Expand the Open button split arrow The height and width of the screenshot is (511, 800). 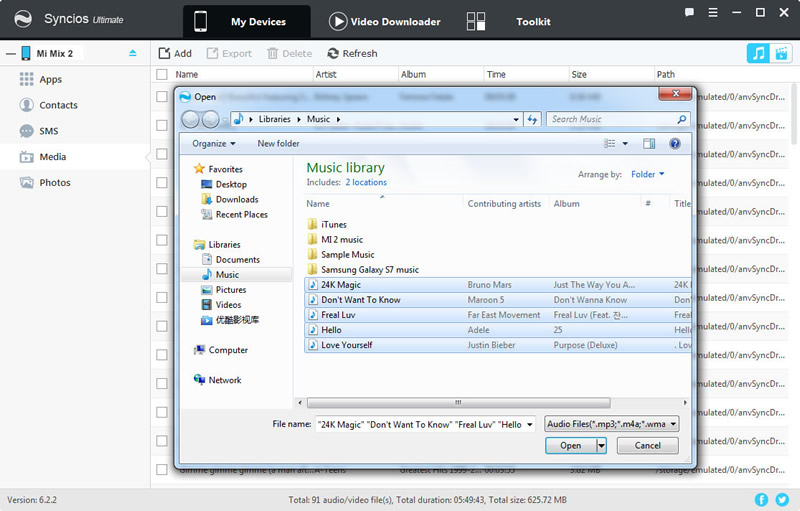pos(602,446)
